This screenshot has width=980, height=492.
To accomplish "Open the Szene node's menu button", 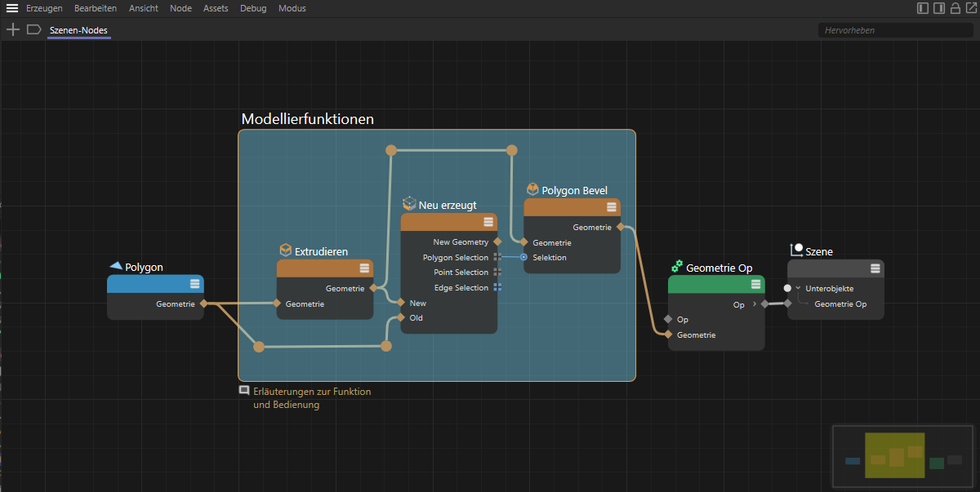I will (x=875, y=268).
